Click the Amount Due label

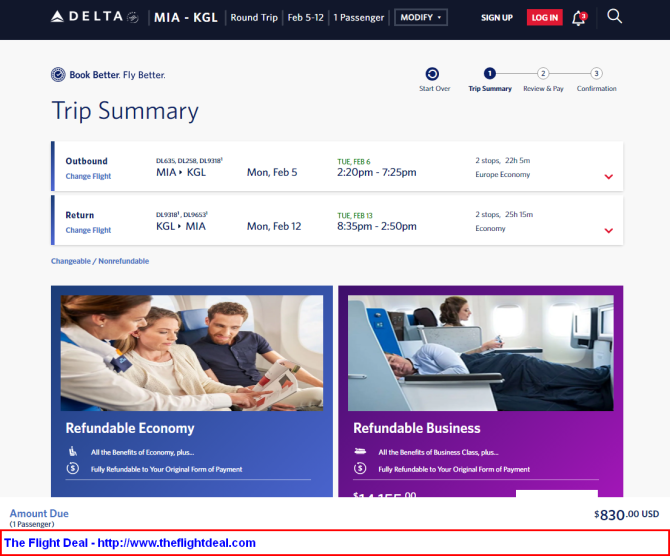pyautogui.click(x=39, y=513)
